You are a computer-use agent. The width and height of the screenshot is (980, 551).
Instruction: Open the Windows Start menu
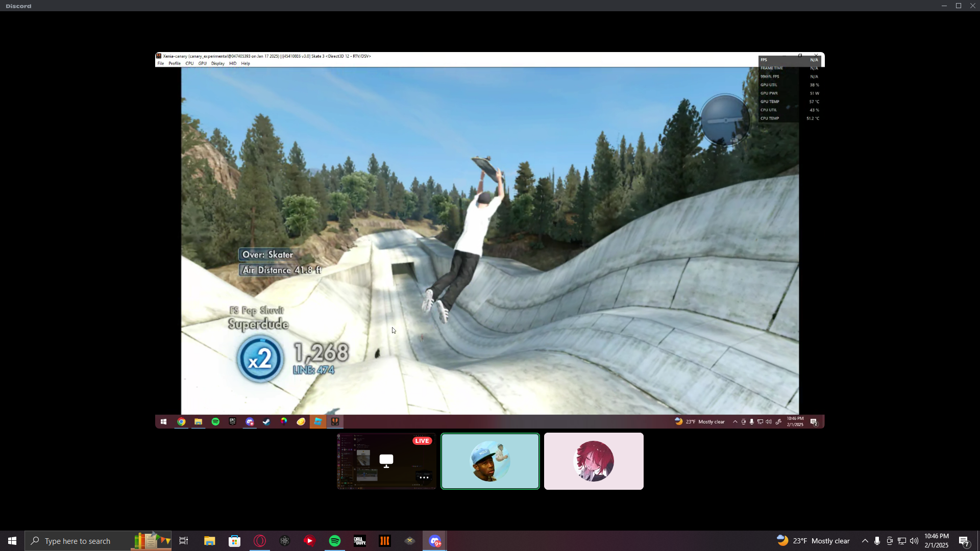point(12,541)
